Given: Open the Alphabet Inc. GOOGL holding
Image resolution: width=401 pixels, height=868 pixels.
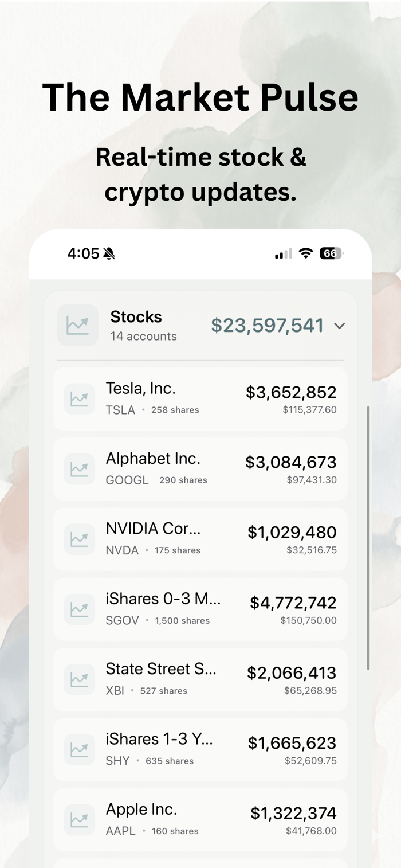Looking at the screenshot, I should (x=200, y=469).
